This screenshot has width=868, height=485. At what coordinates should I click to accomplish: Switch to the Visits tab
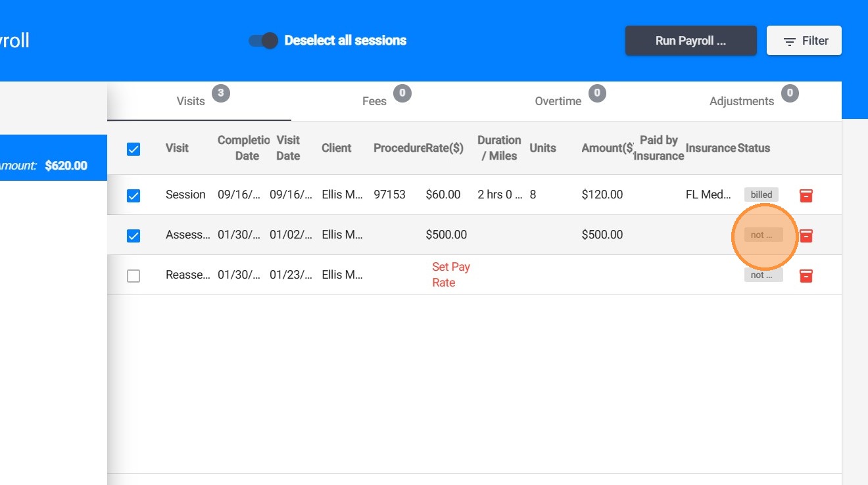pyautogui.click(x=191, y=101)
